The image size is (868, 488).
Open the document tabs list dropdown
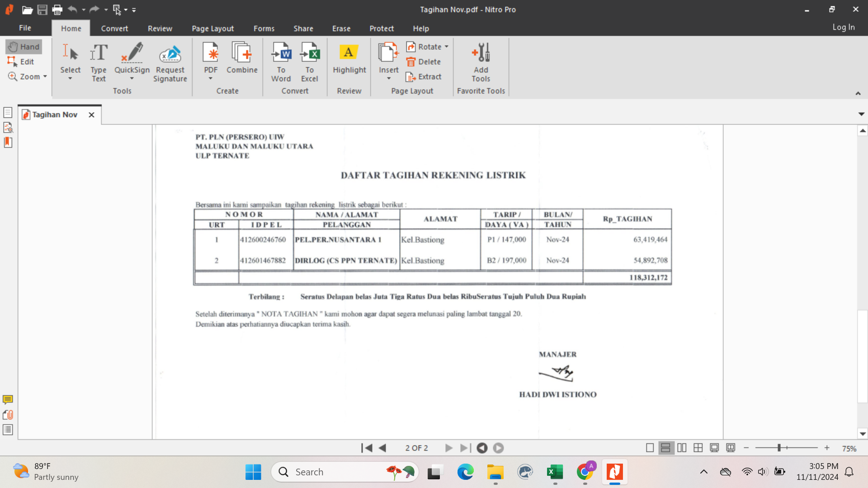pos(861,114)
